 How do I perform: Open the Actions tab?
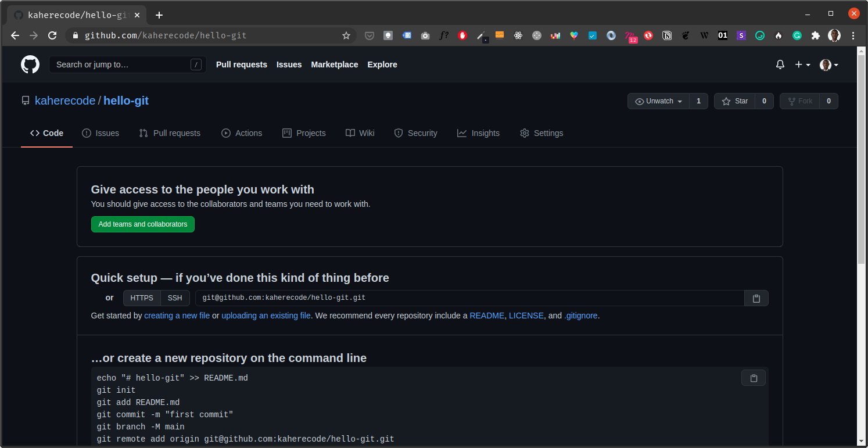pos(242,133)
